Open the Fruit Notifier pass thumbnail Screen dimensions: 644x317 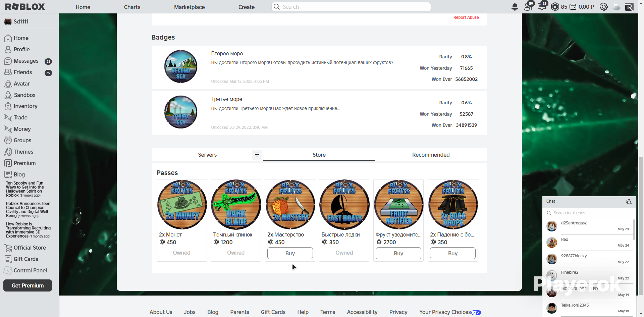tap(399, 205)
